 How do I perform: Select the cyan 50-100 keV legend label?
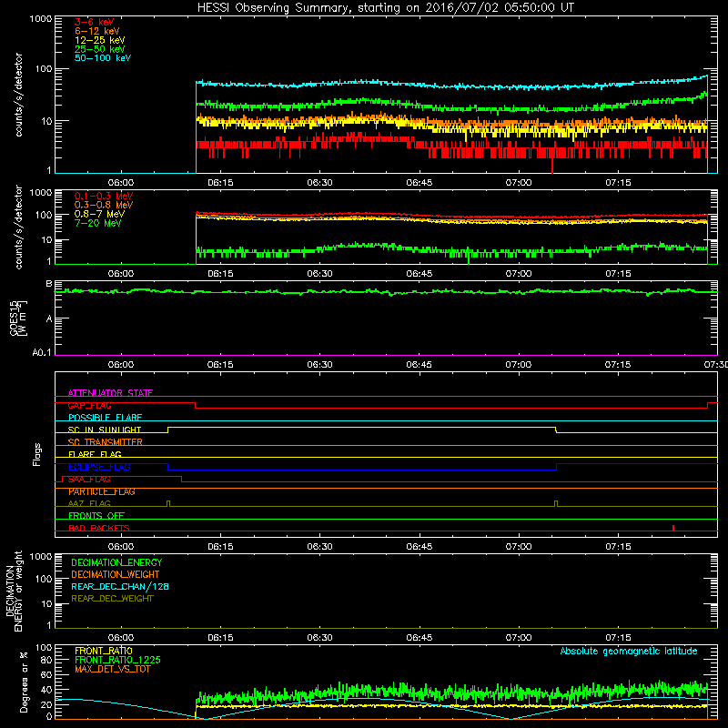coord(103,58)
